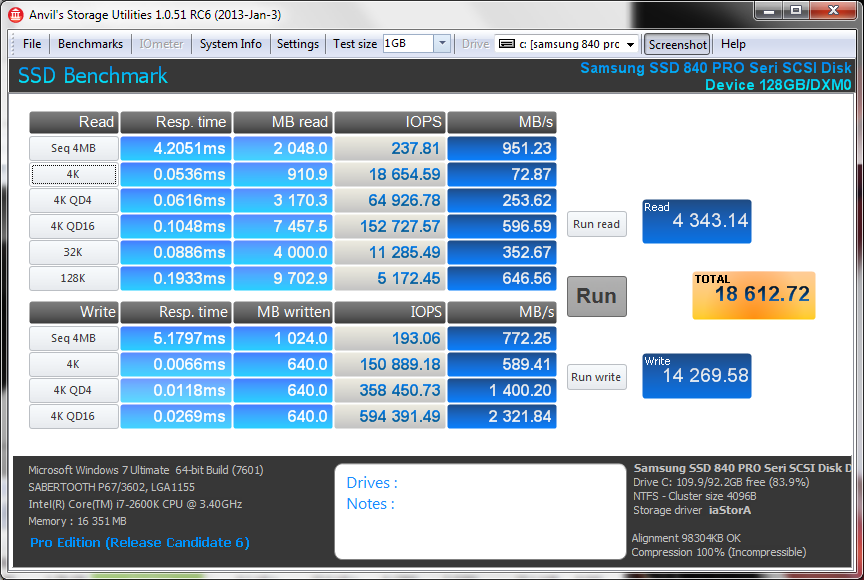
Task: Select the Read Seq 4MB test button
Action: 73,148
